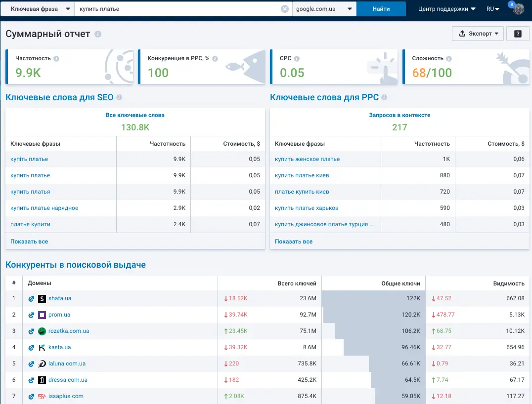
Task: Click the Найти search button
Action: (x=381, y=9)
